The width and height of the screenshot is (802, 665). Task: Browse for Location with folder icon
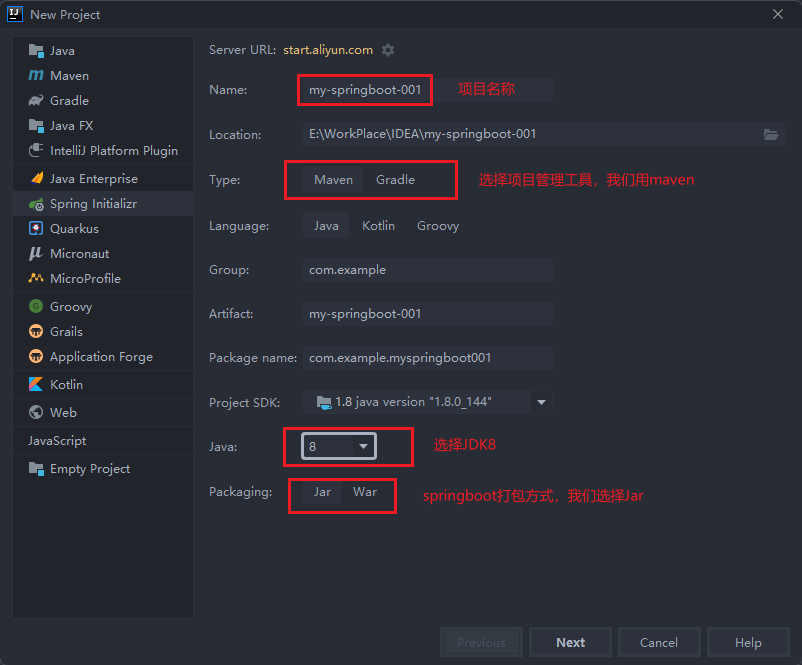click(x=771, y=134)
